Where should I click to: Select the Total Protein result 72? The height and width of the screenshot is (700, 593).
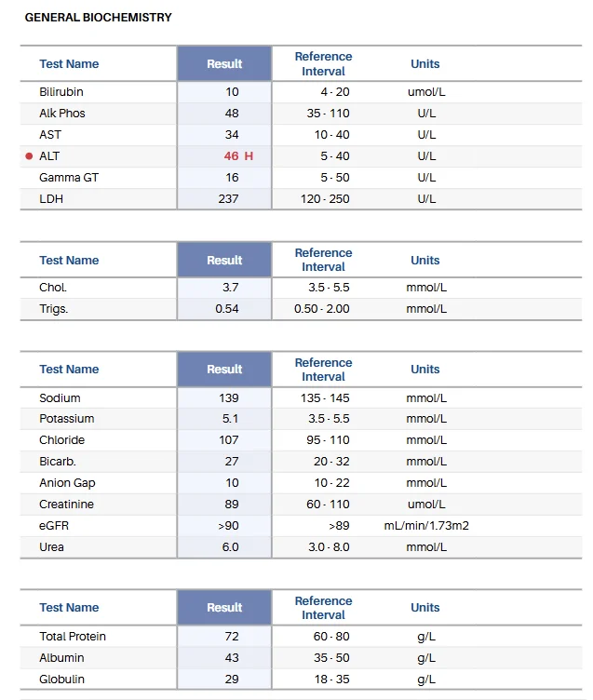(232, 637)
